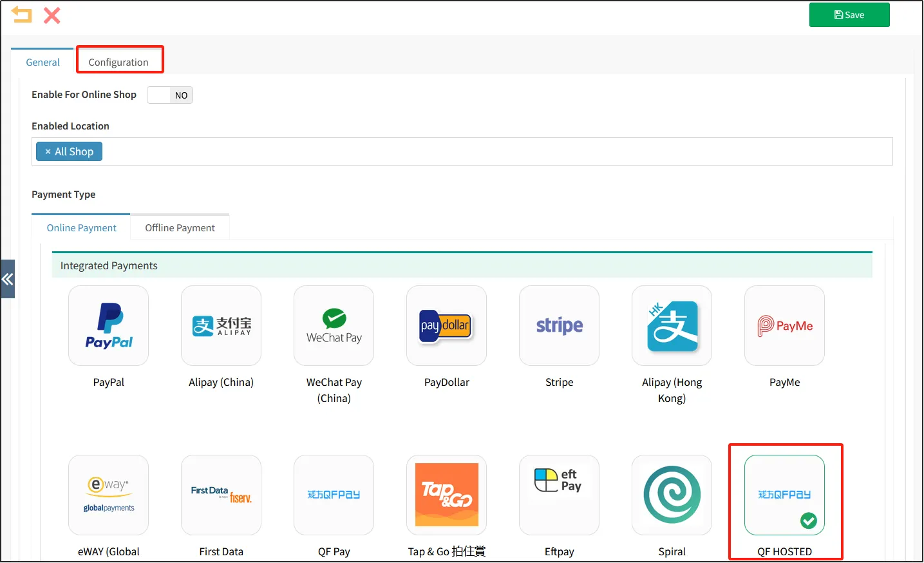924x563 pixels.
Task: Click the PayPal text label
Action: [109, 382]
